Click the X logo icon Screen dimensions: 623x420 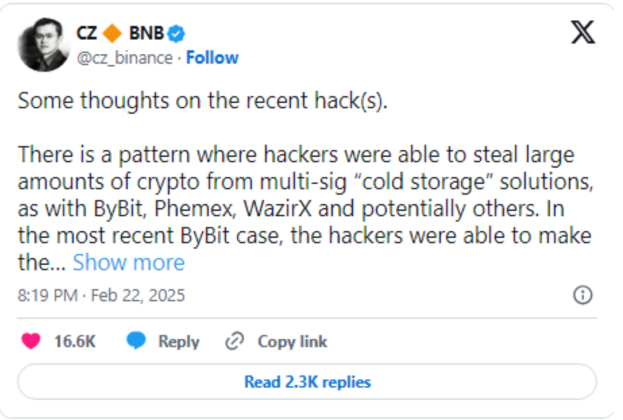click(x=582, y=33)
